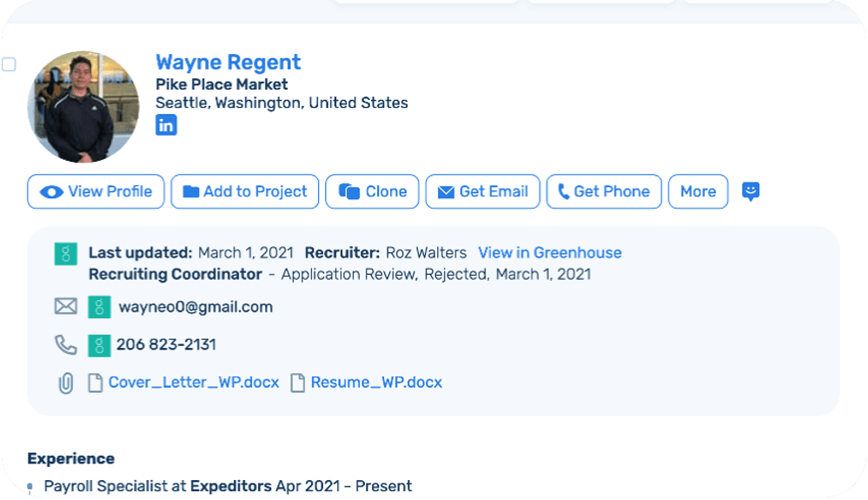
Task: Click the smiley chat feedback icon
Action: coord(751,191)
